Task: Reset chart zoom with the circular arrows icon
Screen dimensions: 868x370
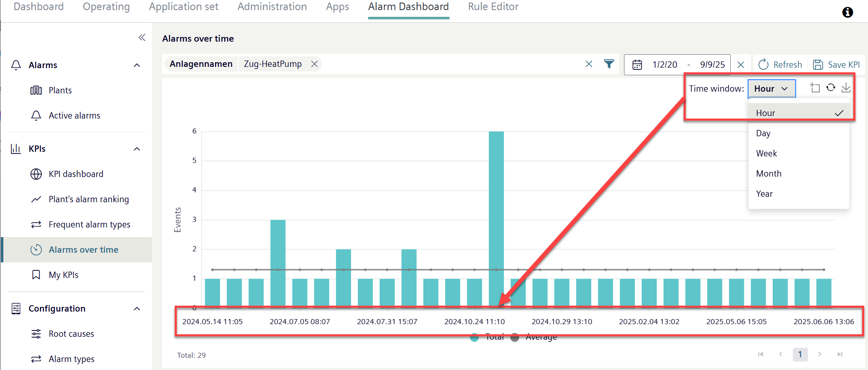Action: coord(831,87)
